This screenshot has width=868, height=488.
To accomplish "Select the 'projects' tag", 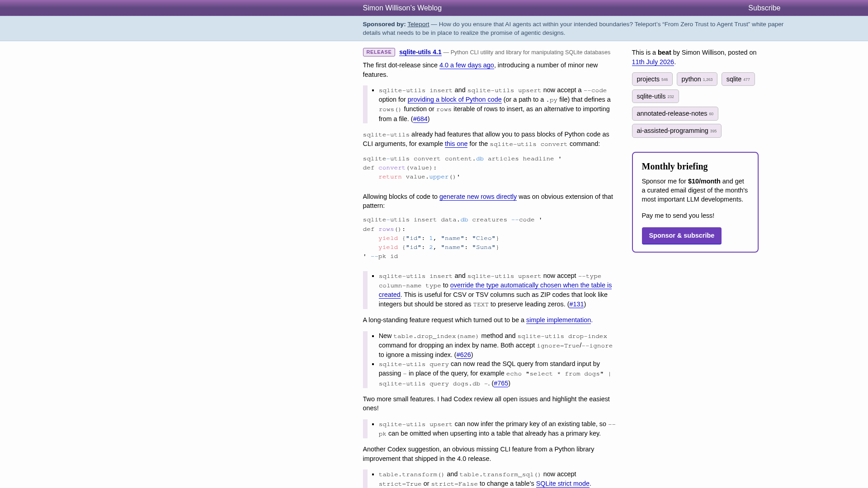I will tap(652, 79).
